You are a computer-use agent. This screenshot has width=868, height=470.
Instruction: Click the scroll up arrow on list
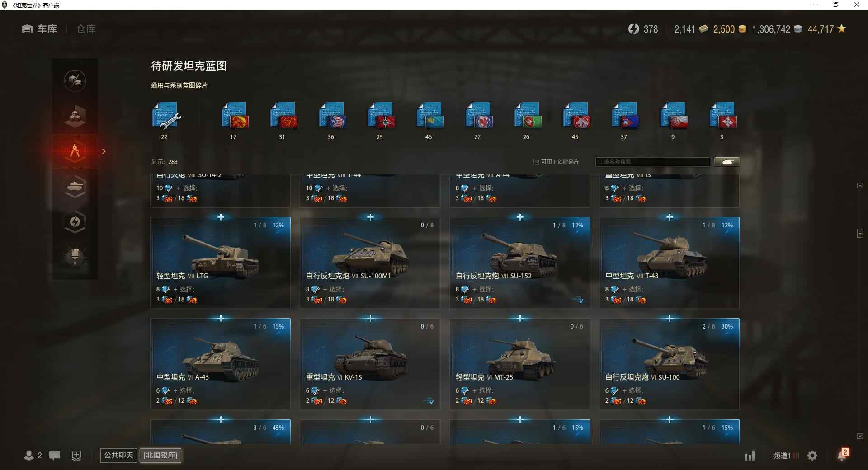click(x=860, y=186)
